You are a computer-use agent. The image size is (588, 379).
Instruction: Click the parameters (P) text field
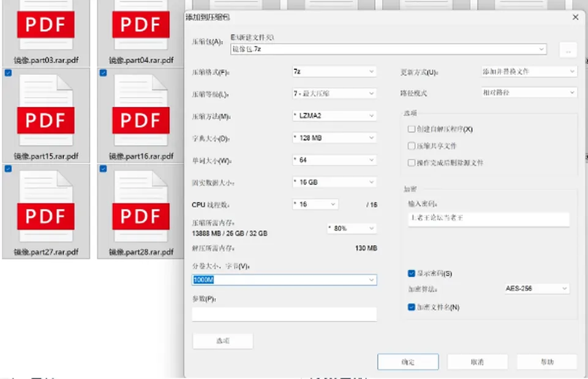284,314
